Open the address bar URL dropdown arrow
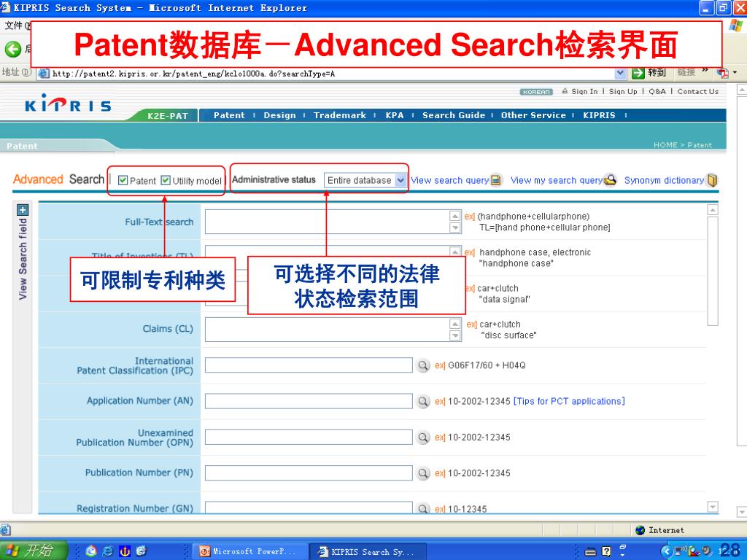The height and width of the screenshot is (560, 747). (620, 73)
